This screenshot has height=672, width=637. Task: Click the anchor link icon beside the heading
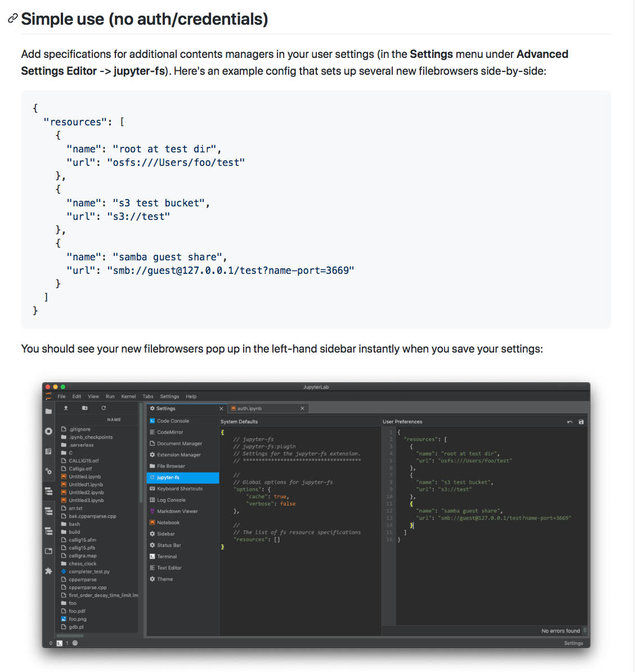13,19
